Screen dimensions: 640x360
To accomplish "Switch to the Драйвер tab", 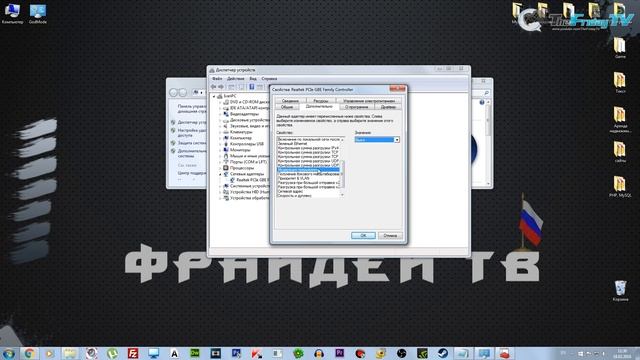I will point(388,107).
